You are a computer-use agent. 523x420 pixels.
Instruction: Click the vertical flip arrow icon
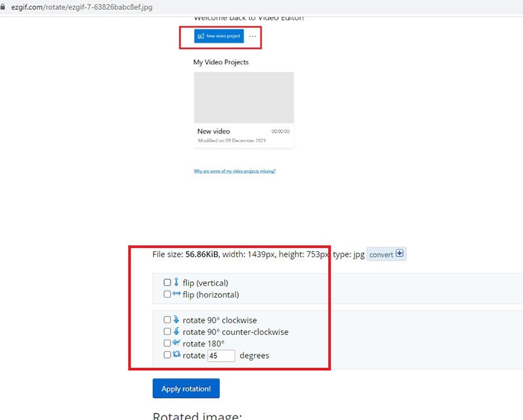[177, 282]
